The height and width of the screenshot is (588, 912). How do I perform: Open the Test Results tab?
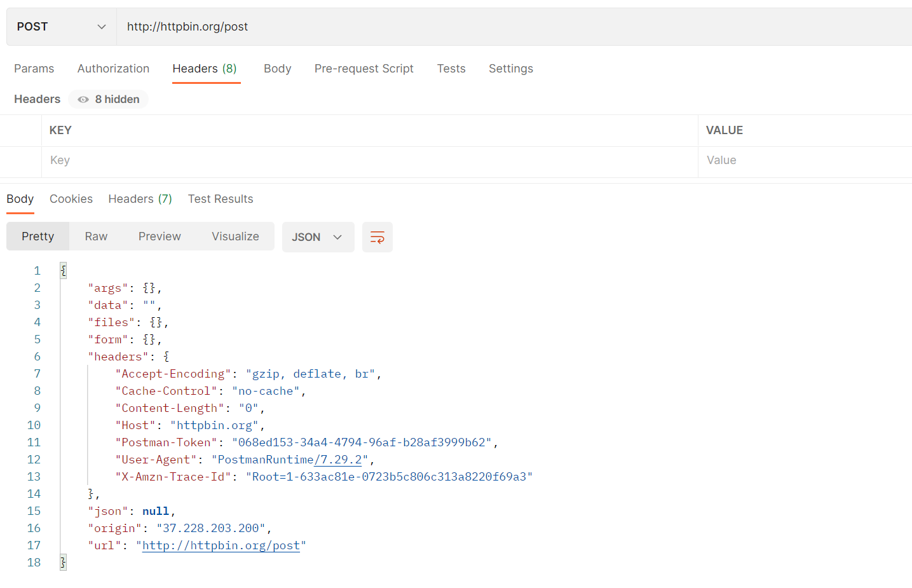tap(221, 199)
